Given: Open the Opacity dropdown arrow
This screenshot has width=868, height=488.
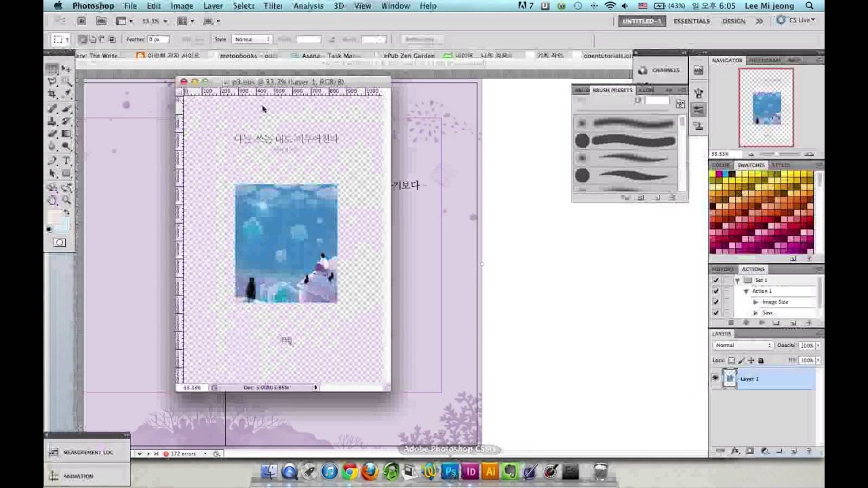Looking at the screenshot, I should [818, 345].
